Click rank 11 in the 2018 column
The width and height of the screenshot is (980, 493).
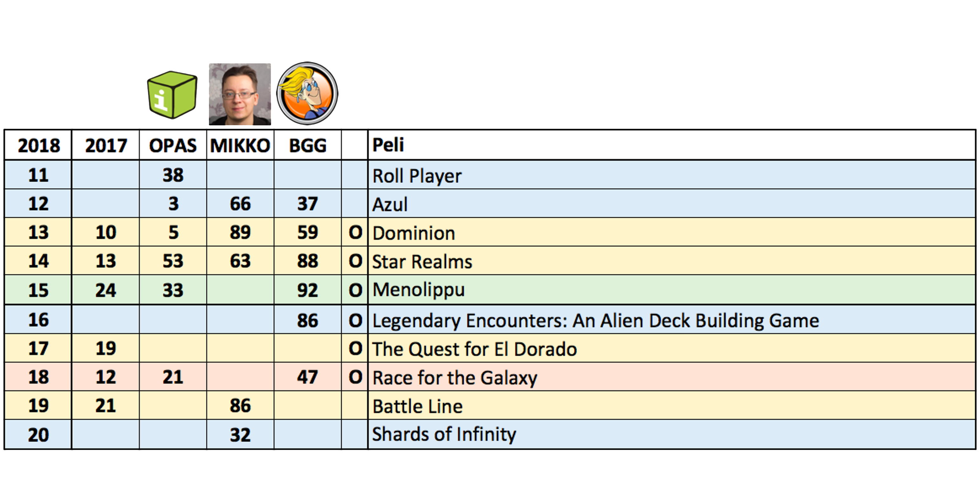coord(38,175)
